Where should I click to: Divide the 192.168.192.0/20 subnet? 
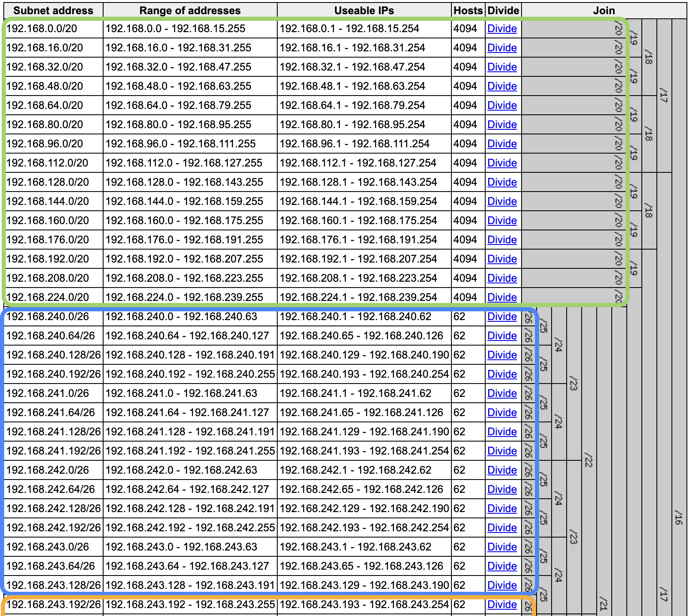[502, 259]
